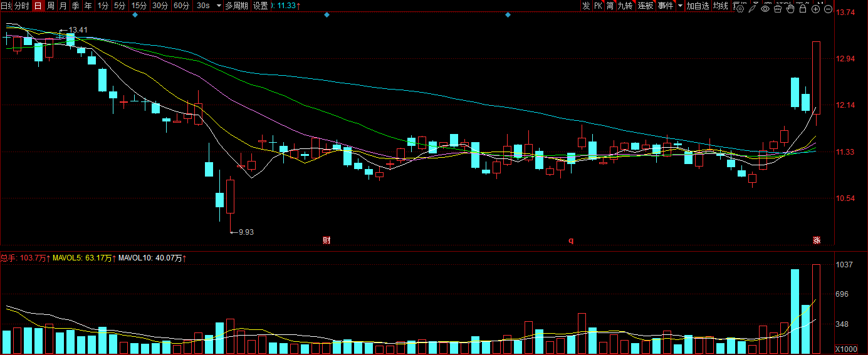The height and width of the screenshot is (355, 868).
Task: Click the 1037 volume axis label
Action: click(845, 265)
